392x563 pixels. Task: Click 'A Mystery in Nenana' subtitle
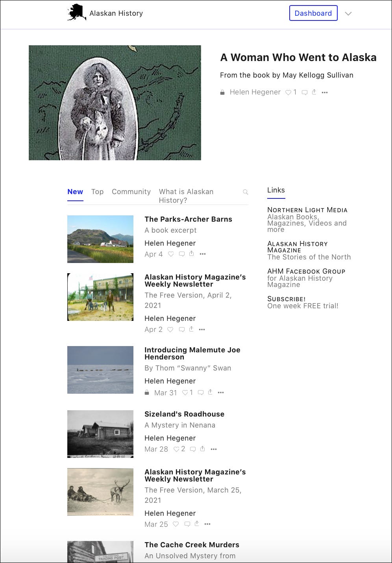pyautogui.click(x=180, y=425)
